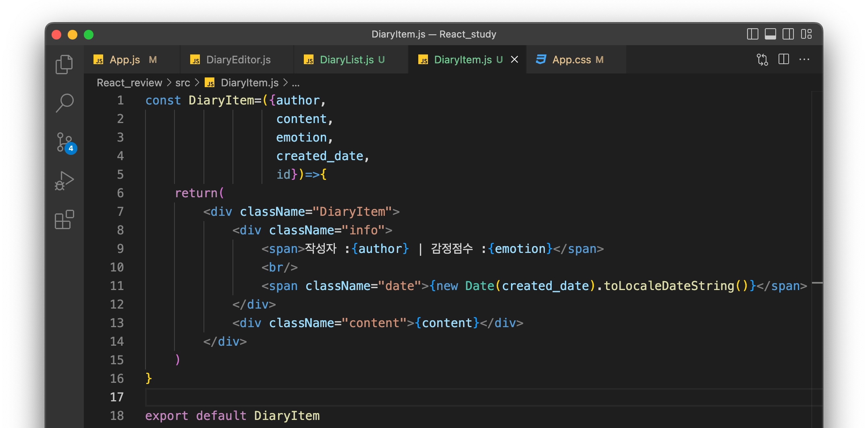The height and width of the screenshot is (428, 868).
Task: Toggle the primary side bar layout icon
Action: pos(752,34)
